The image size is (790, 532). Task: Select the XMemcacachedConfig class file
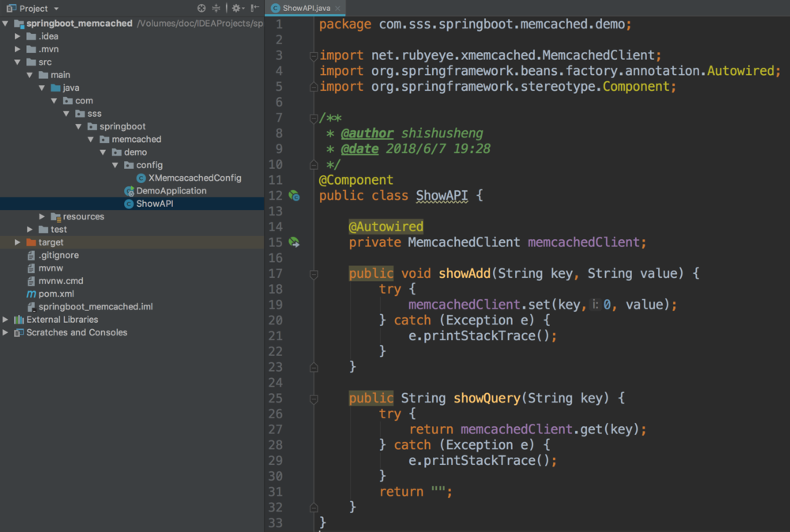coord(194,178)
